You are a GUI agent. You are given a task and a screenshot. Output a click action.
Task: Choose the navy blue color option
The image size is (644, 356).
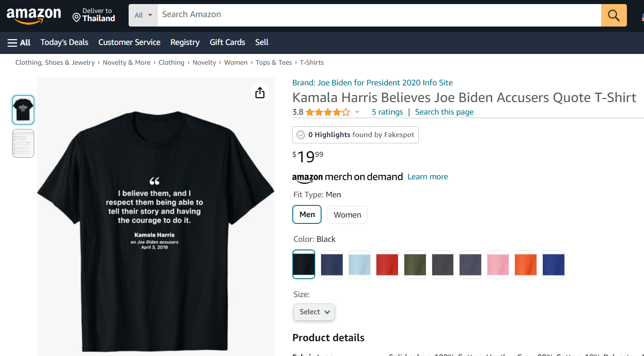pos(331,265)
